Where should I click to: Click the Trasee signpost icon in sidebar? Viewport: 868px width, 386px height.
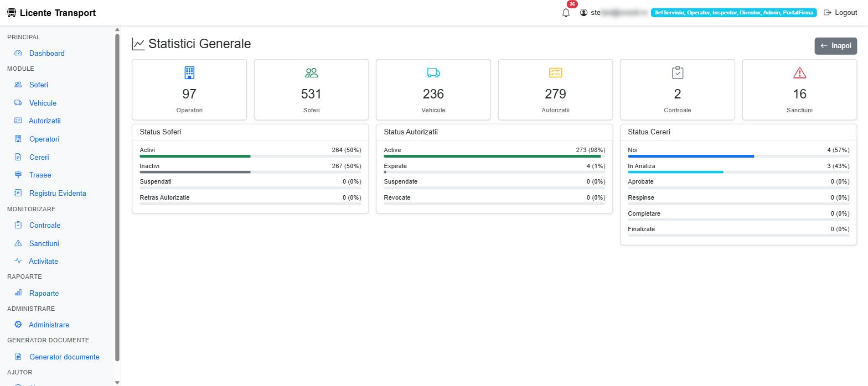(x=18, y=175)
